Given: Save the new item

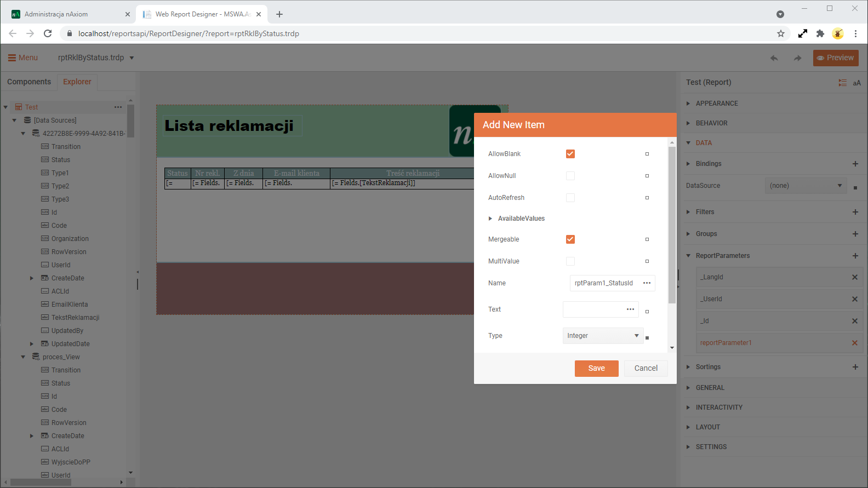Looking at the screenshot, I should pyautogui.click(x=596, y=368).
